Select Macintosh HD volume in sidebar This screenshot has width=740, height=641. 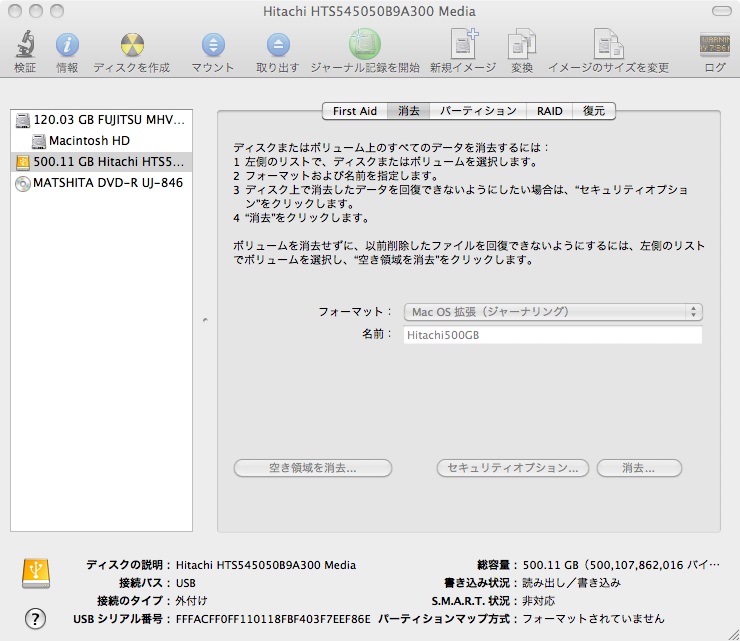coord(101,141)
